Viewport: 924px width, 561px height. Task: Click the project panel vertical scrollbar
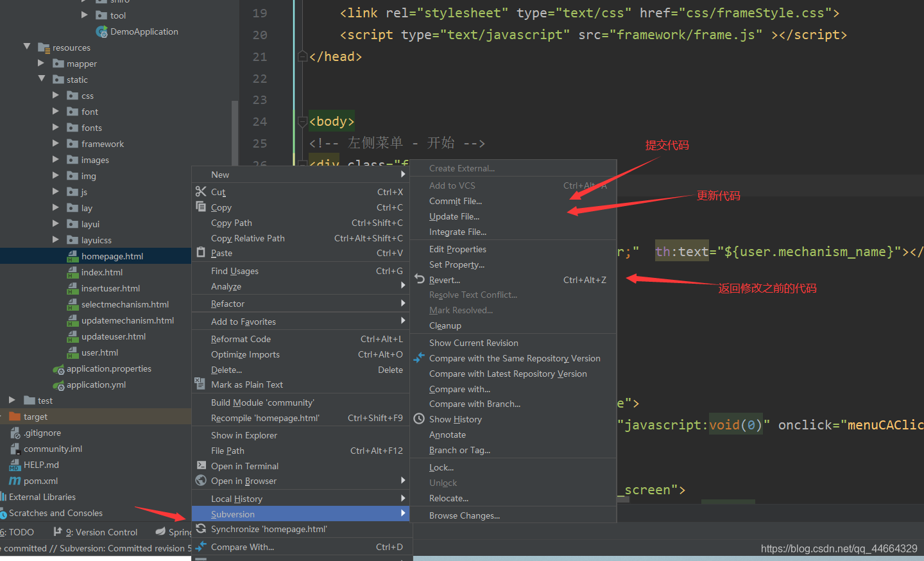(x=235, y=128)
